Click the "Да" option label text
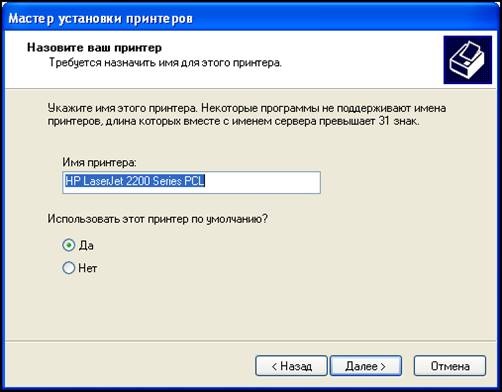 [x=86, y=246]
